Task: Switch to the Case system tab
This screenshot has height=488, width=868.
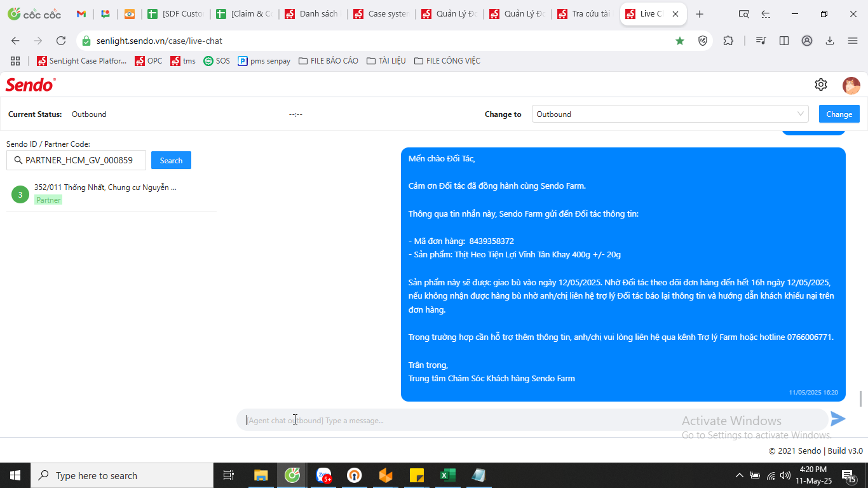Action: [381, 14]
